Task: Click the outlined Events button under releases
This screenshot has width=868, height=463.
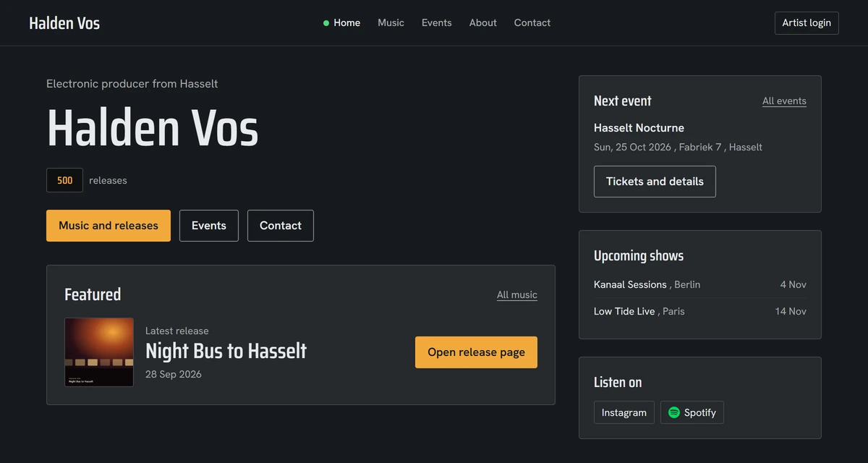Action: tap(209, 226)
